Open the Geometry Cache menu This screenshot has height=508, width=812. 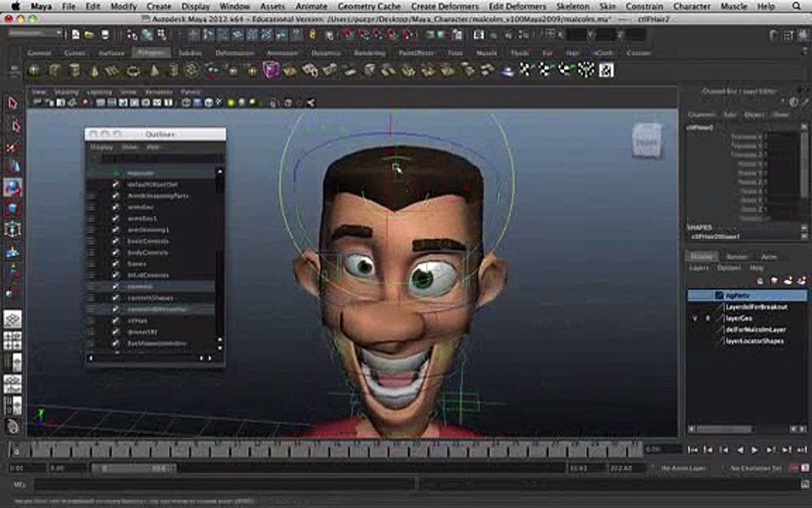tap(369, 6)
